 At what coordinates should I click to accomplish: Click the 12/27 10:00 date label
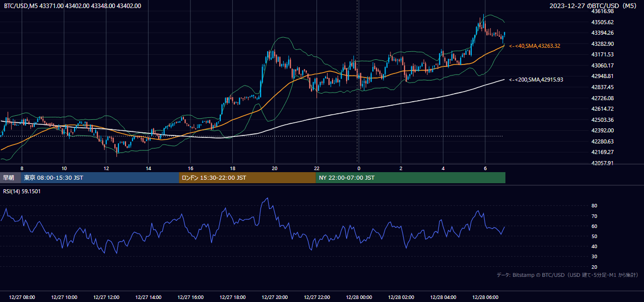click(x=64, y=297)
